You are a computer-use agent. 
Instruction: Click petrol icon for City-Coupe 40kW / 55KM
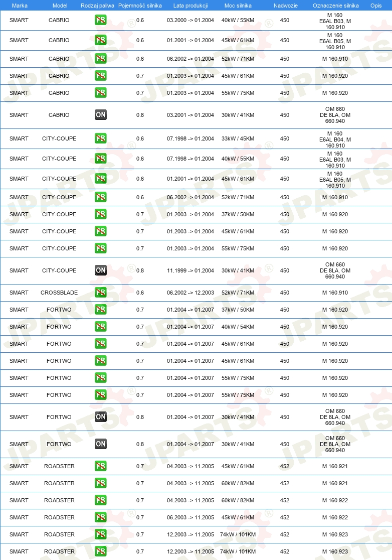tap(101, 158)
